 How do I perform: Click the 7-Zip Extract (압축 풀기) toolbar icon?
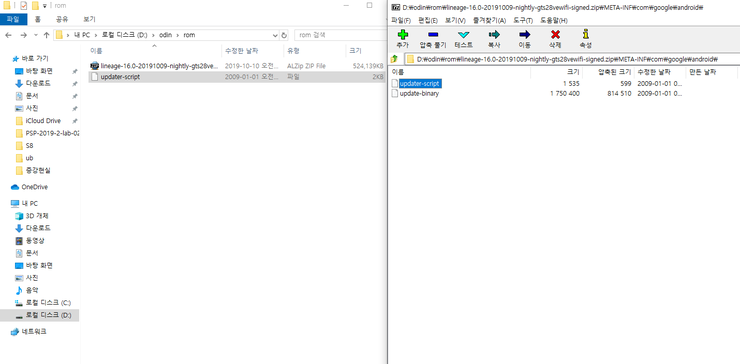433,35
